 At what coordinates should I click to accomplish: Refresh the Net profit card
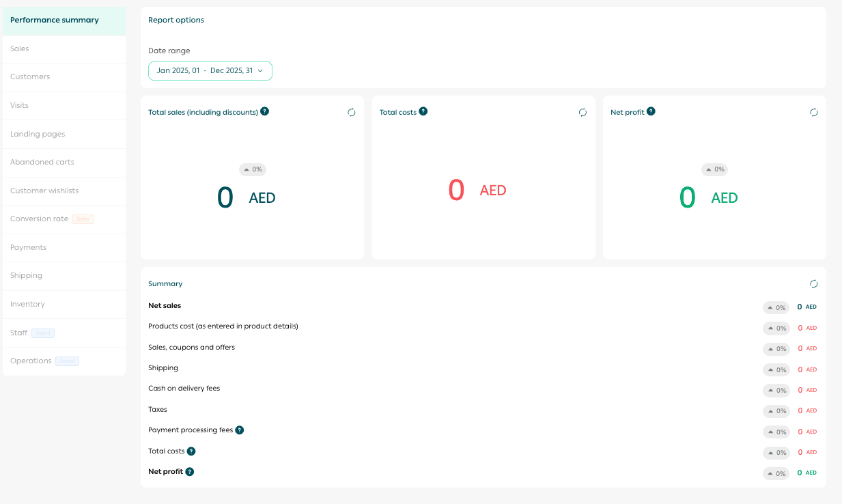point(813,113)
